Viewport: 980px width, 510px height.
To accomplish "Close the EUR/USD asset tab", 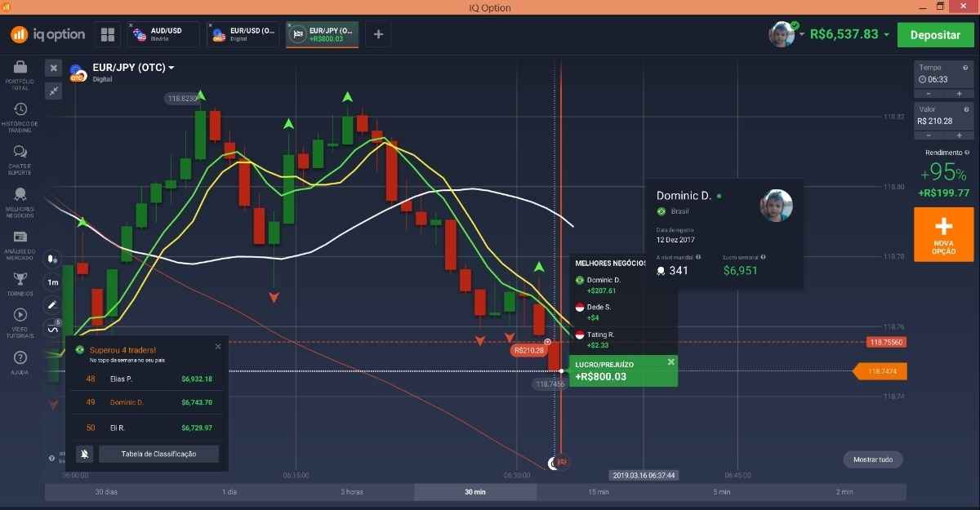I will click(211, 25).
